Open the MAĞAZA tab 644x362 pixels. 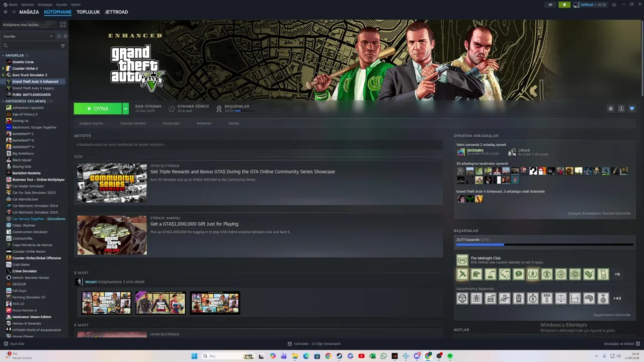29,12
